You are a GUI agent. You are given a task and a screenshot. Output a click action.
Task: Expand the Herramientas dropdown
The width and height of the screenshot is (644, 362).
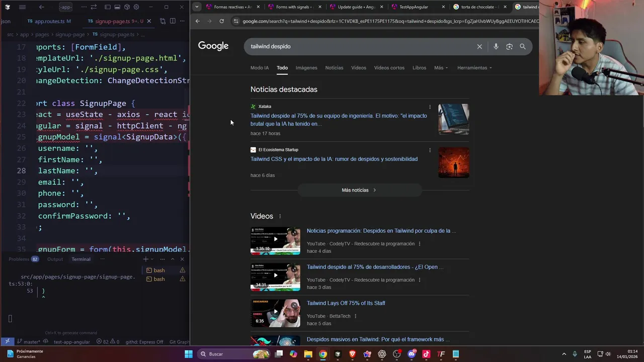point(474,68)
